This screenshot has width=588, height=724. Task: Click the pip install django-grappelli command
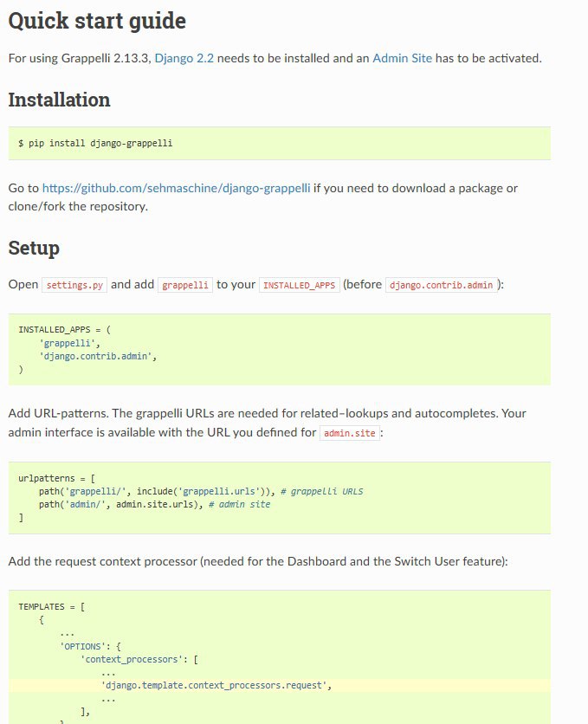coord(95,143)
